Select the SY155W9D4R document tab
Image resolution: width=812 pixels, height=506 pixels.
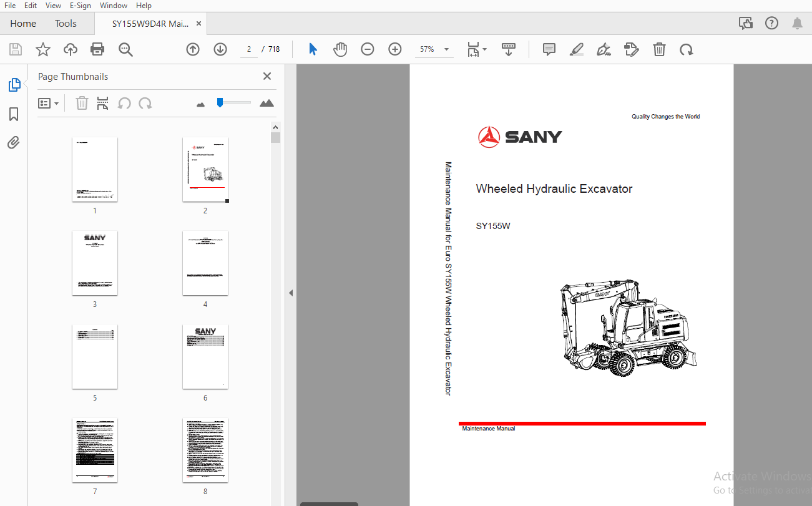[x=150, y=24]
